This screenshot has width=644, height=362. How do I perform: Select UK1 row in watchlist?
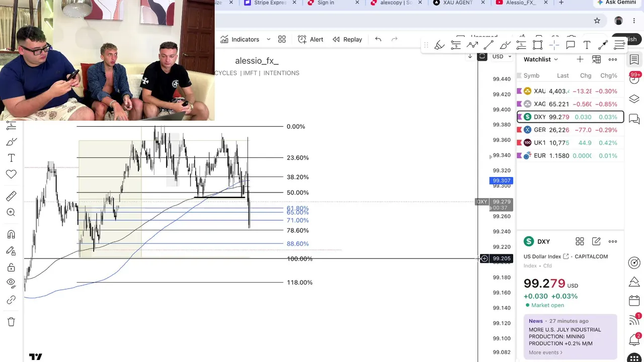point(571,143)
